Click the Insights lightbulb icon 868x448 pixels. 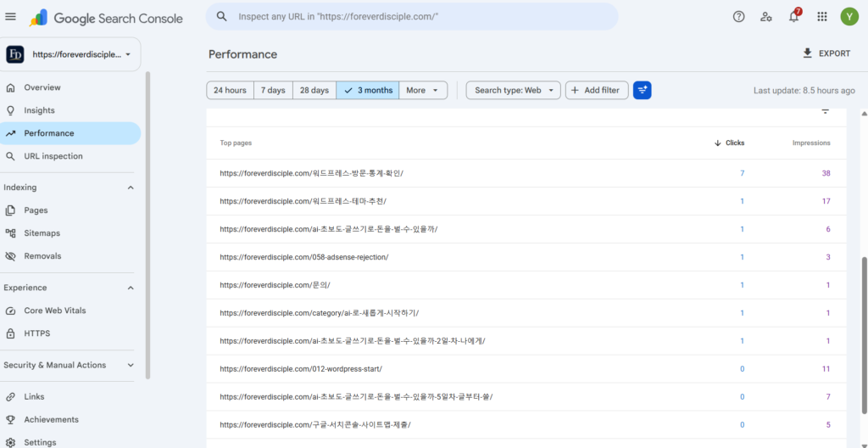click(x=10, y=110)
